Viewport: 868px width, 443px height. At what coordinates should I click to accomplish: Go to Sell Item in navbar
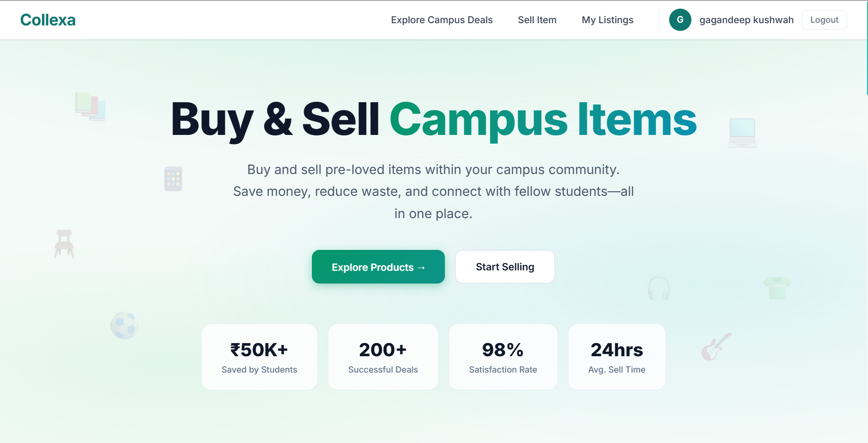tap(537, 20)
